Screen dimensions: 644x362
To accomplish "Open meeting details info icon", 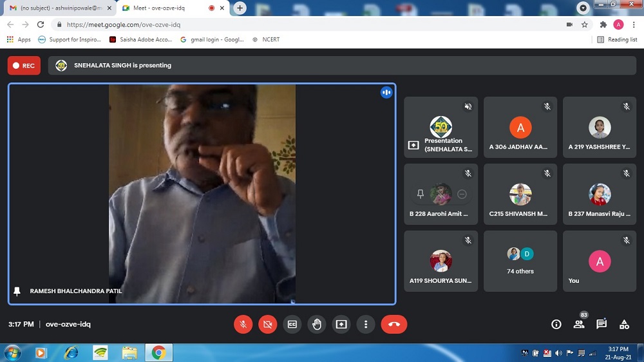I will pyautogui.click(x=556, y=324).
